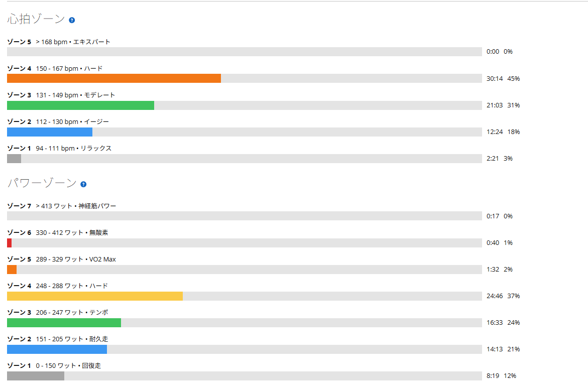Click the パワーゾーン section heading
588x392 pixels.
[42, 183]
